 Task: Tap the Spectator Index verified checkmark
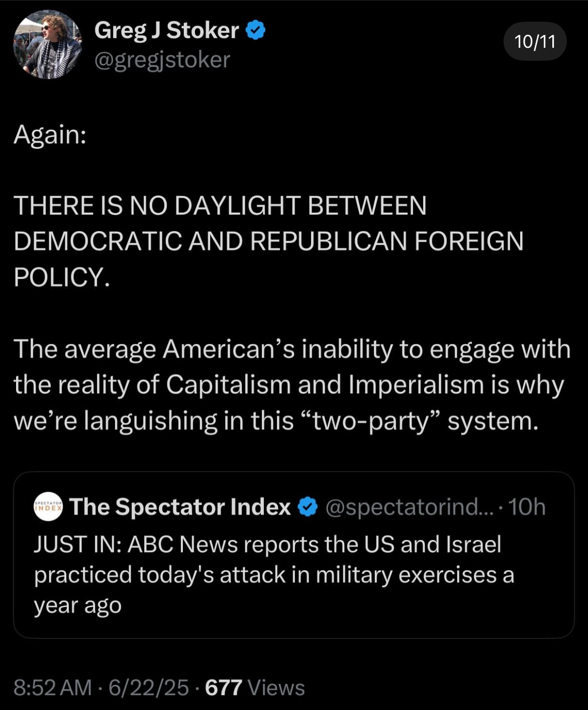(308, 507)
